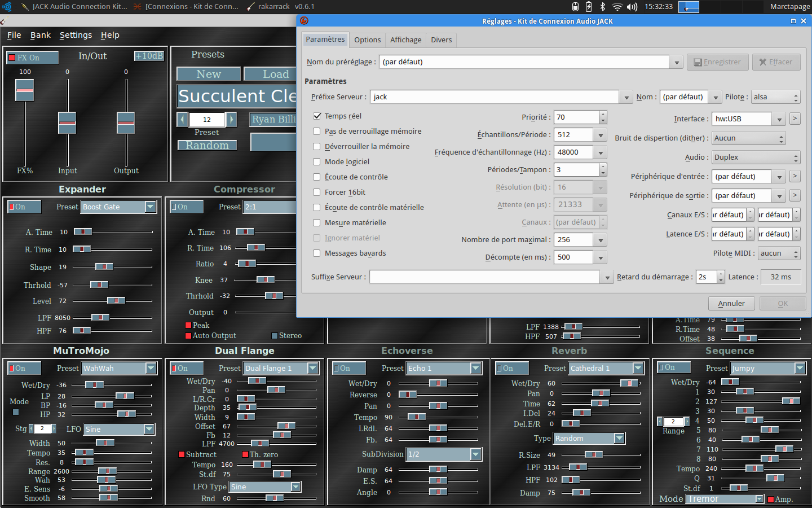Uncheck the Temps réel checkbox
Image resolution: width=812 pixels, height=508 pixels.
tap(317, 116)
